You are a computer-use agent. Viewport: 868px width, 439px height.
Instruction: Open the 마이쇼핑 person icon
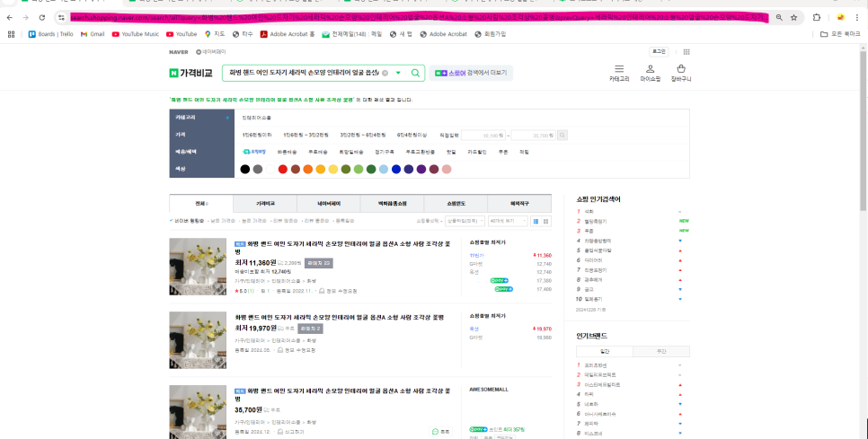(x=651, y=69)
